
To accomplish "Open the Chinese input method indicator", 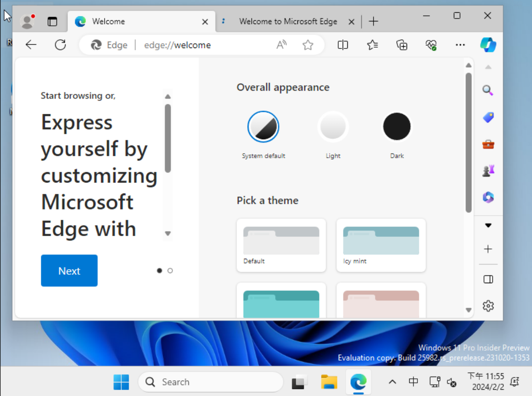I will (x=413, y=382).
